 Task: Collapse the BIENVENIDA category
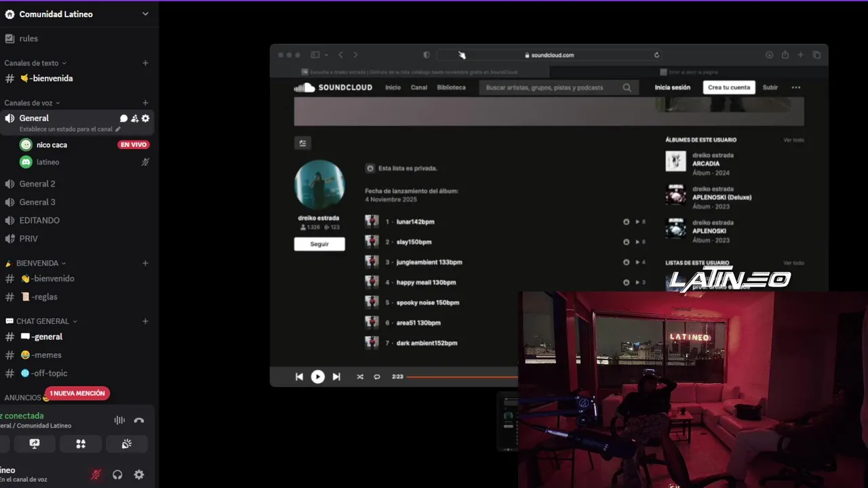click(x=35, y=263)
